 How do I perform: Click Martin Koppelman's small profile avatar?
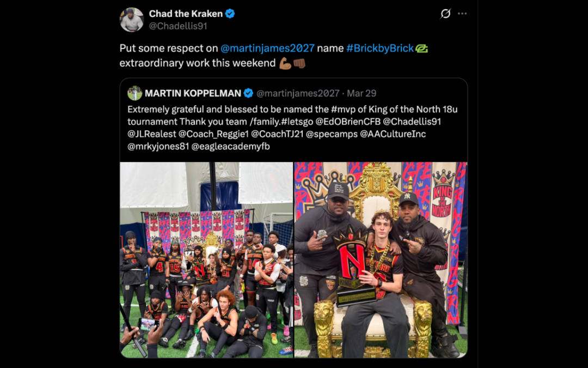pos(134,93)
